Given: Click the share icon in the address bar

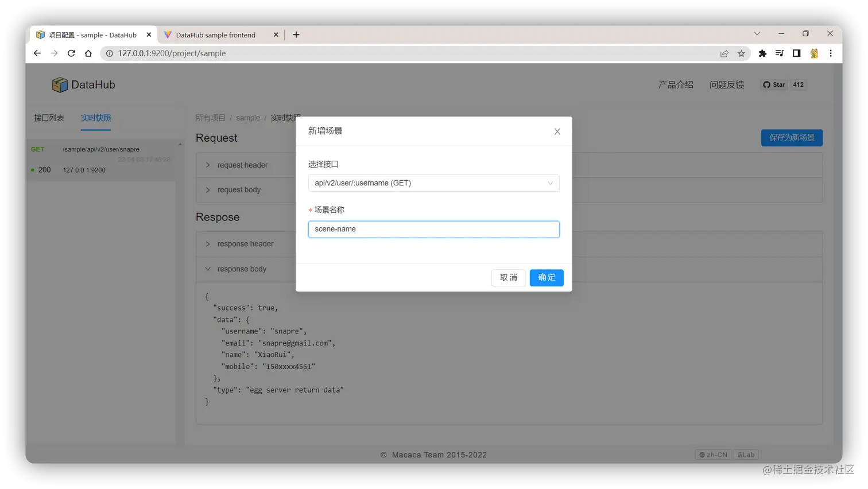Looking at the screenshot, I should 724,53.
